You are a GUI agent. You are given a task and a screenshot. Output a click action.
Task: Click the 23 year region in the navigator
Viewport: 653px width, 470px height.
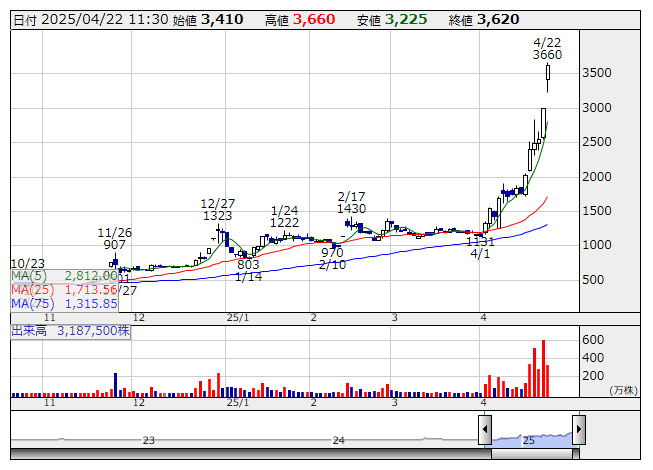pos(149,440)
